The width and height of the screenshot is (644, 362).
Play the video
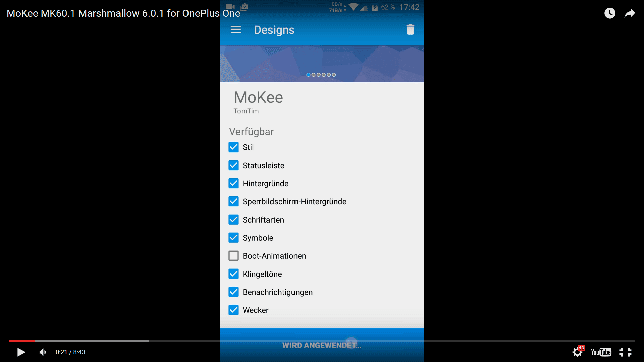[21, 352]
